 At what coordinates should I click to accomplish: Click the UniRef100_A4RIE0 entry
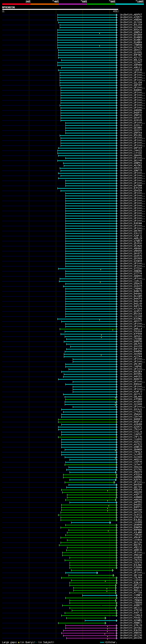pyautogui.click(x=131, y=376)
